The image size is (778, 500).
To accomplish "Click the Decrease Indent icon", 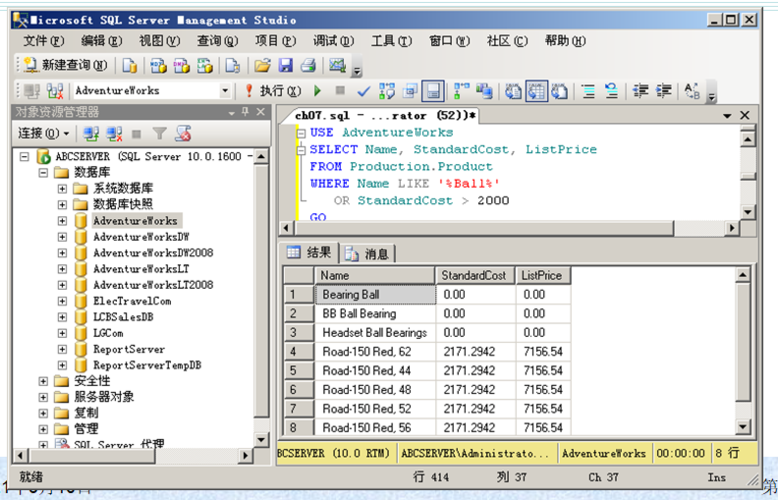I will (641, 91).
